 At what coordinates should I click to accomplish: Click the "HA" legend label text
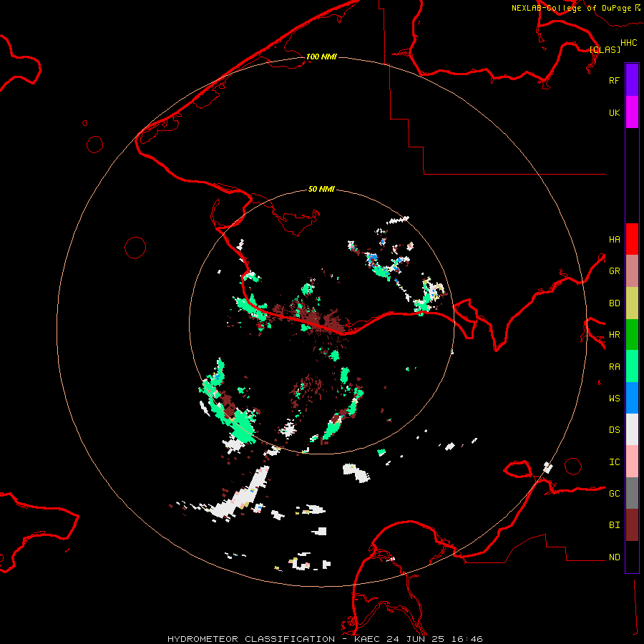click(x=614, y=240)
